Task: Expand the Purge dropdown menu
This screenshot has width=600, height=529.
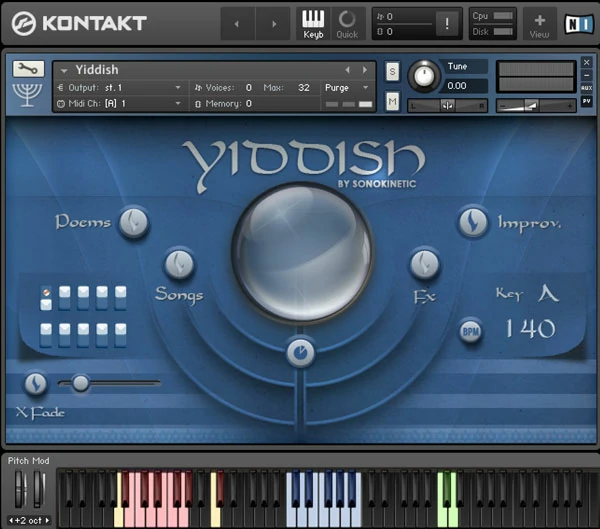Action: click(x=347, y=88)
